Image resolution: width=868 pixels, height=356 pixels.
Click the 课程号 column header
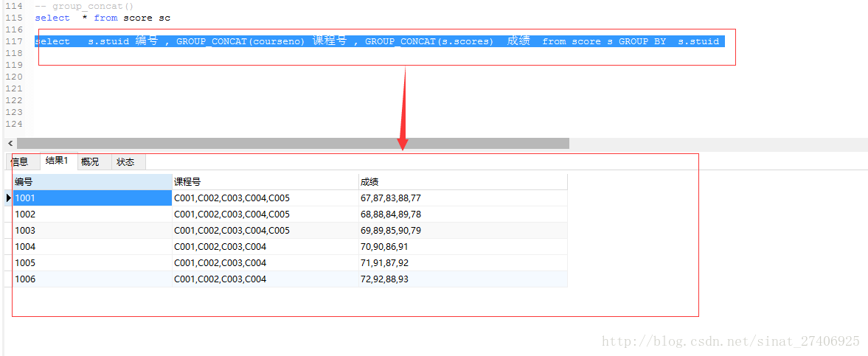pyautogui.click(x=265, y=181)
